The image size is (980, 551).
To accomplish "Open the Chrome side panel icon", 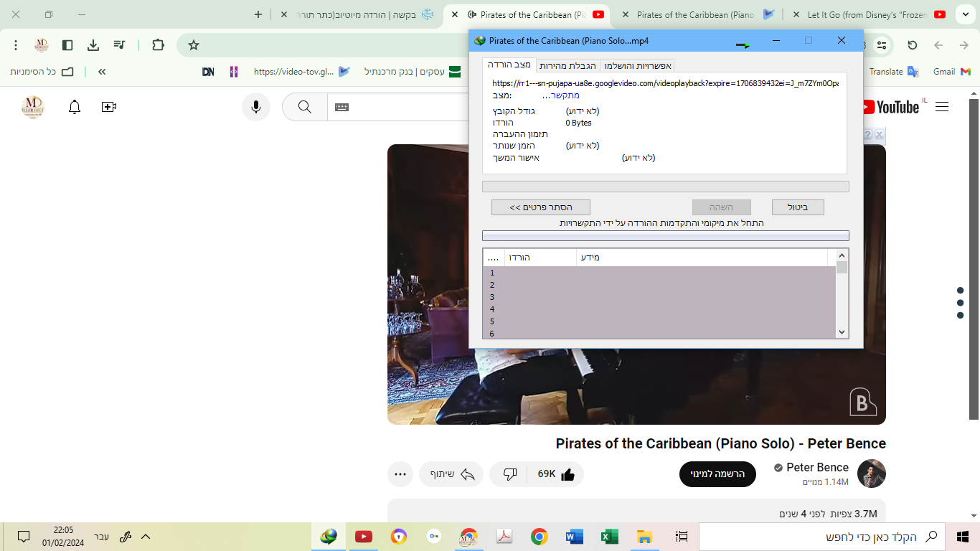I will [67, 45].
